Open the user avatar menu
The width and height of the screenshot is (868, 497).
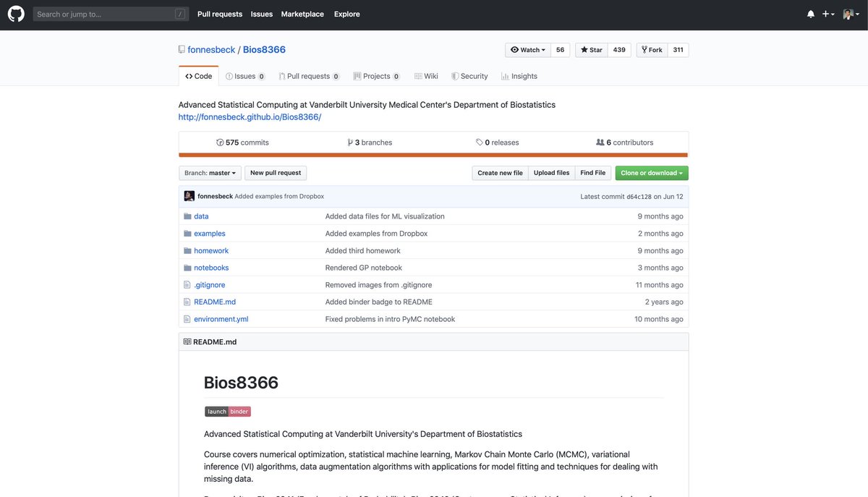pos(851,14)
